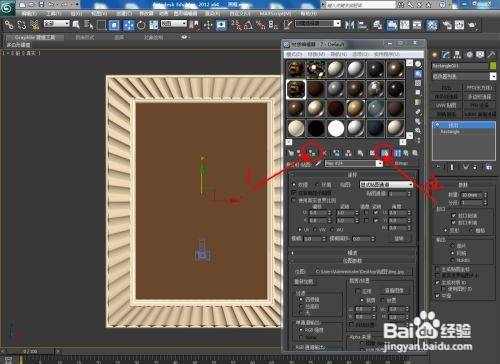500x364 pixels.
Task: Click Configure Modifier Sets icon
Action: 489,167
